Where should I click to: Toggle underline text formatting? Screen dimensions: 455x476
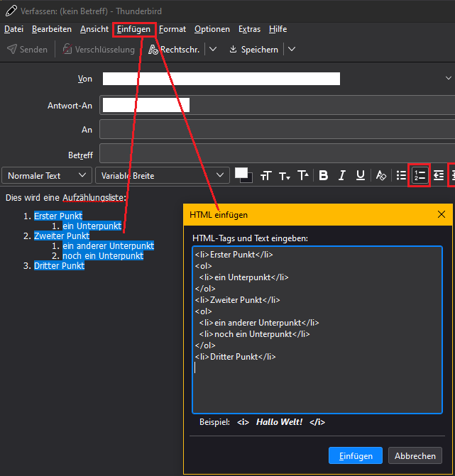(x=360, y=175)
